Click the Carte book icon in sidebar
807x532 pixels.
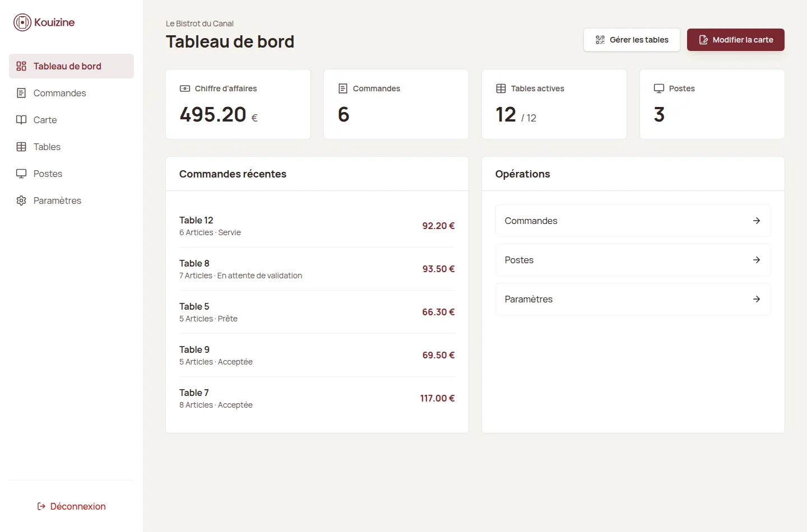tap(21, 120)
